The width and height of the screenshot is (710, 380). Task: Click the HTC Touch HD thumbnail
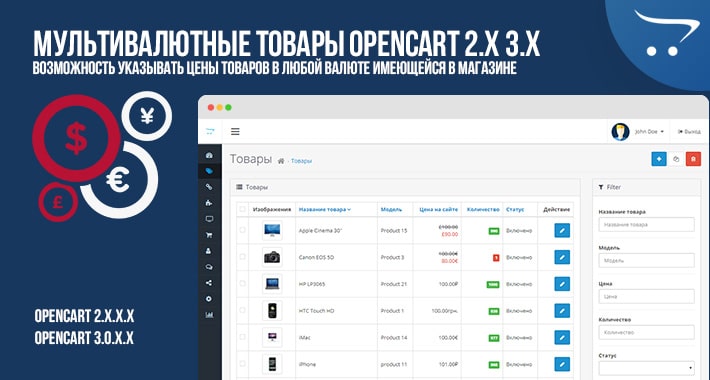point(272,311)
